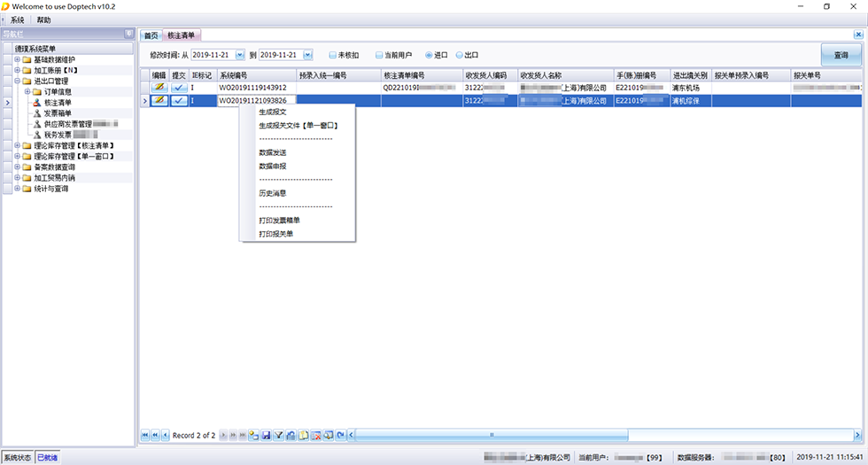Screen dimensions: 868x465
Task: Open the end date dropdown calendar
Action: pyautogui.click(x=308, y=55)
